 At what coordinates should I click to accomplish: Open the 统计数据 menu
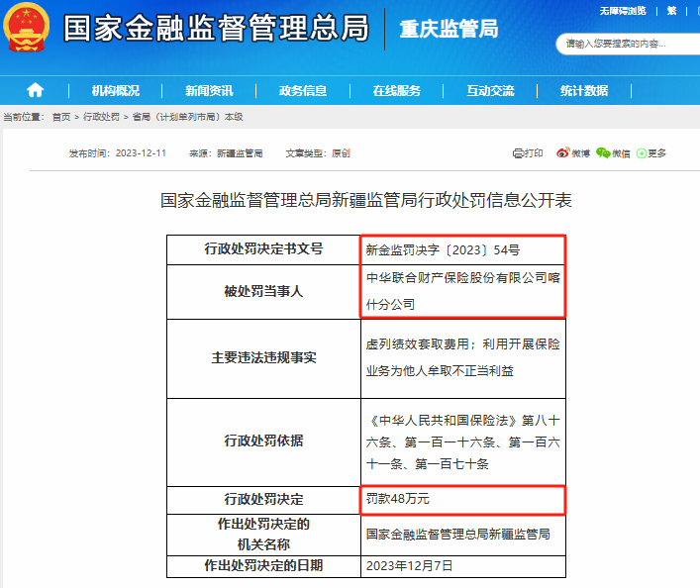coord(584,91)
